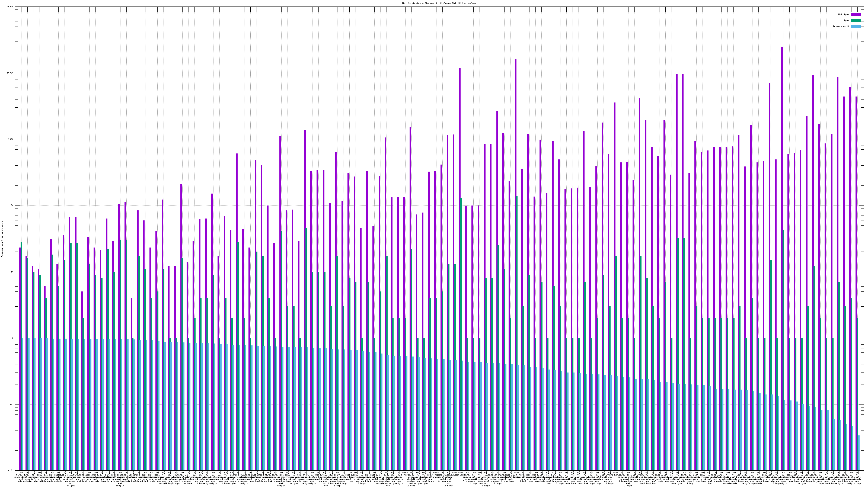Viewport: 868px width, 488px height.
Task: Click the green Spam legend swatch
Action: point(856,21)
